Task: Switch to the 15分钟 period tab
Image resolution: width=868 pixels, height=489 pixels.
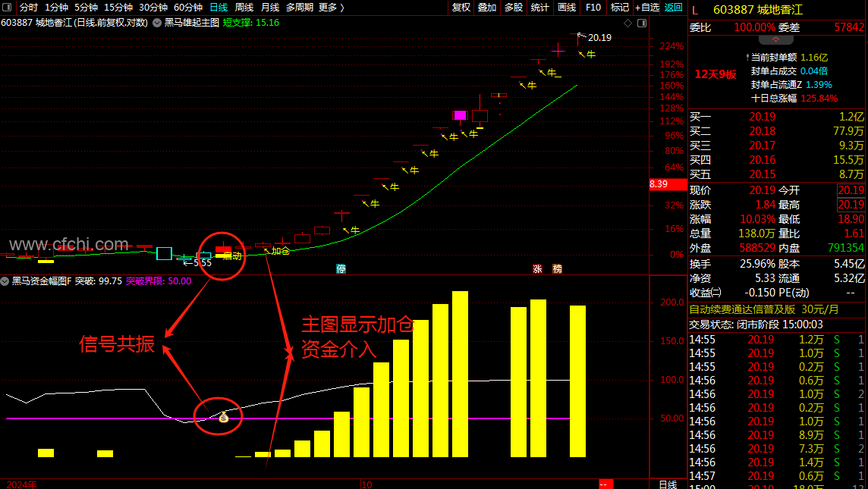Action: (x=118, y=7)
